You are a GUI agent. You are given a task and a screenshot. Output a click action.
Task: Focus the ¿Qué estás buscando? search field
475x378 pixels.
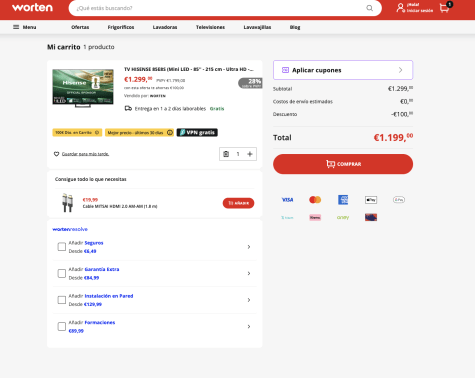[220, 8]
